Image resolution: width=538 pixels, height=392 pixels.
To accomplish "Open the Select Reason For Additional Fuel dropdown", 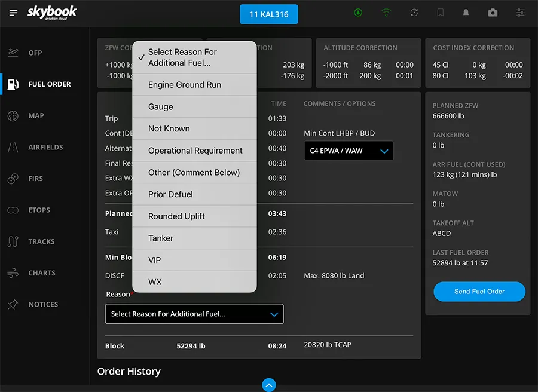I will pyautogui.click(x=194, y=314).
